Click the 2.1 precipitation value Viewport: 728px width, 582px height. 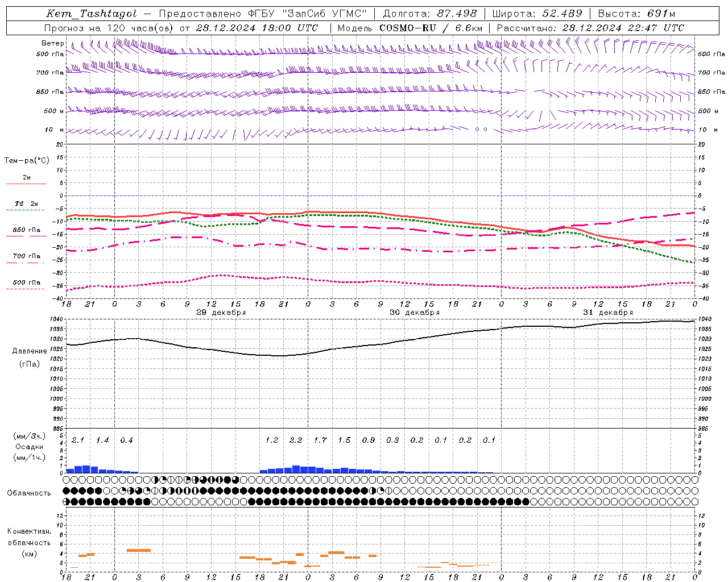point(78,440)
